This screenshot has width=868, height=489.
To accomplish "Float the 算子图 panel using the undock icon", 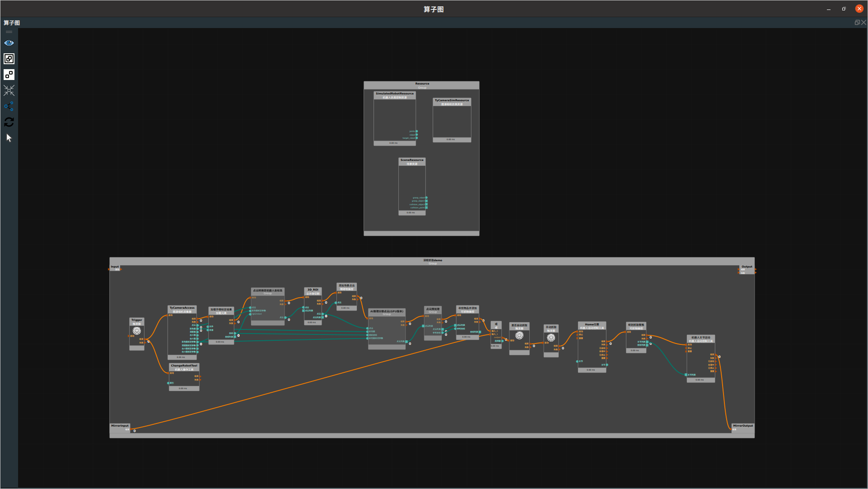I will pyautogui.click(x=857, y=23).
